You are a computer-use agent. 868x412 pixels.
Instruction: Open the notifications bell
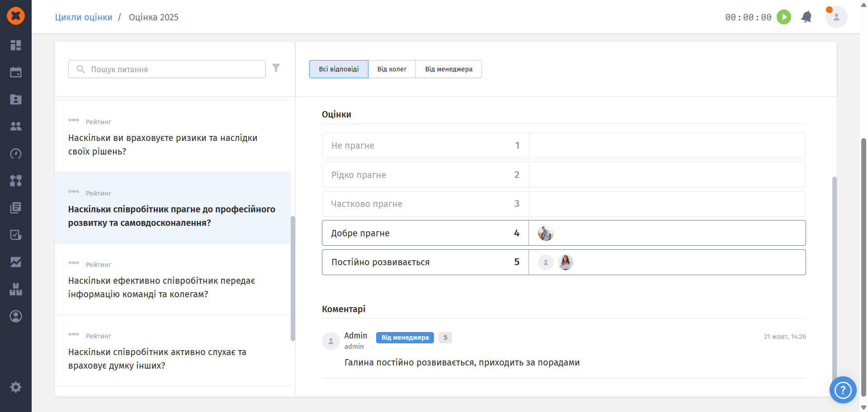806,17
